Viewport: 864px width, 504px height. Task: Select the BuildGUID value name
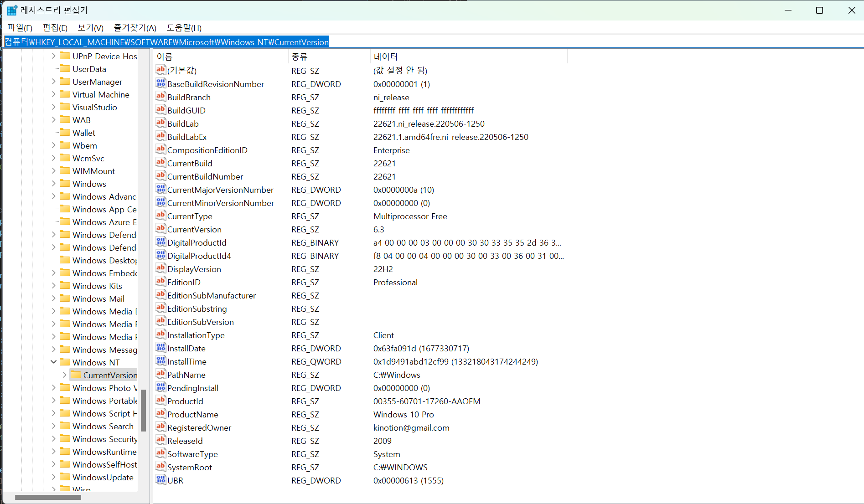coord(186,110)
